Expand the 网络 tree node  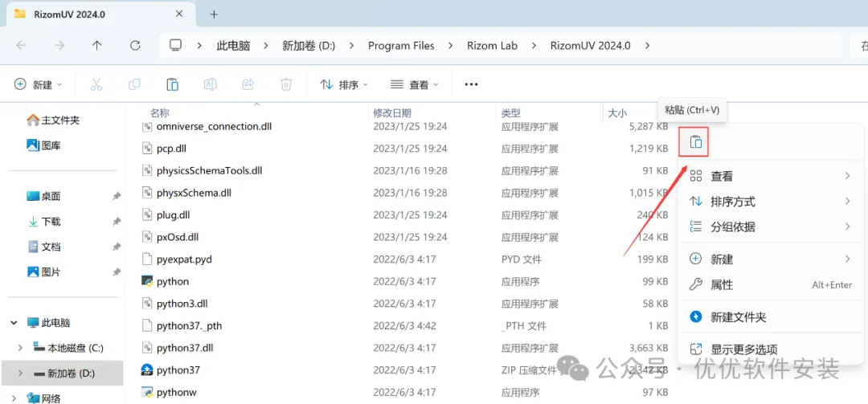click(13, 398)
